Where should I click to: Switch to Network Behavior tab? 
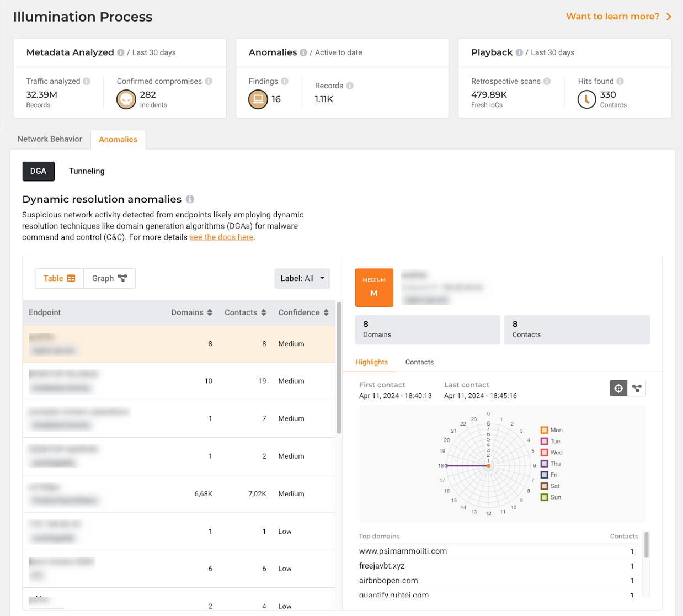[50, 139]
